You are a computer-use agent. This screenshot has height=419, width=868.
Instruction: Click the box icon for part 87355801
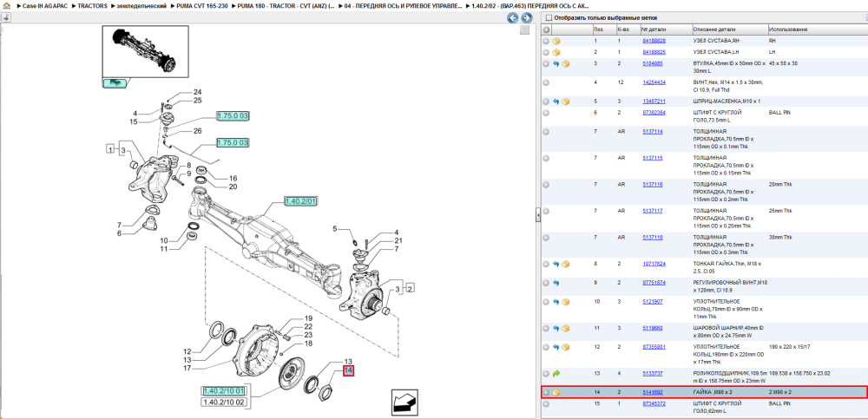(x=566, y=348)
